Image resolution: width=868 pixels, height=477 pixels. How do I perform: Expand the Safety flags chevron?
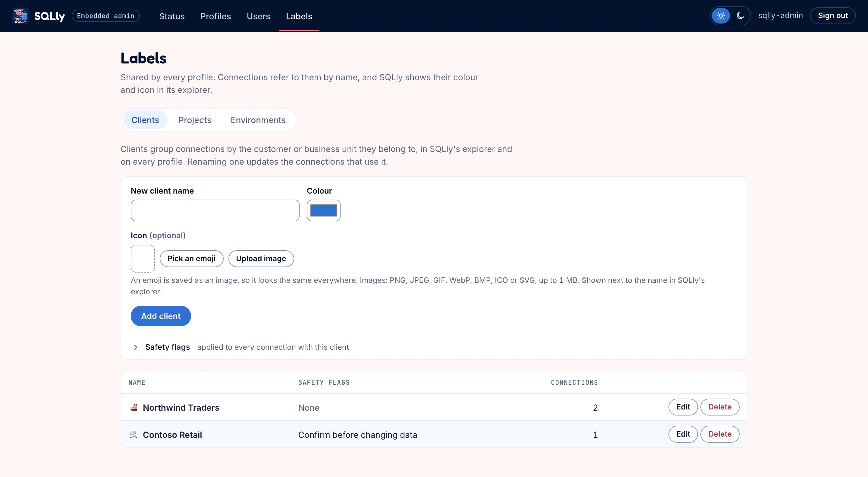(x=135, y=347)
